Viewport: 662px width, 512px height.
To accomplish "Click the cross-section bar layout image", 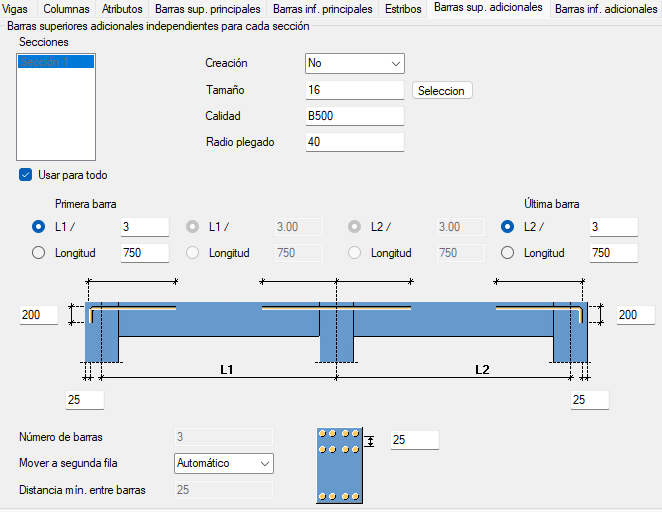I will (338, 465).
